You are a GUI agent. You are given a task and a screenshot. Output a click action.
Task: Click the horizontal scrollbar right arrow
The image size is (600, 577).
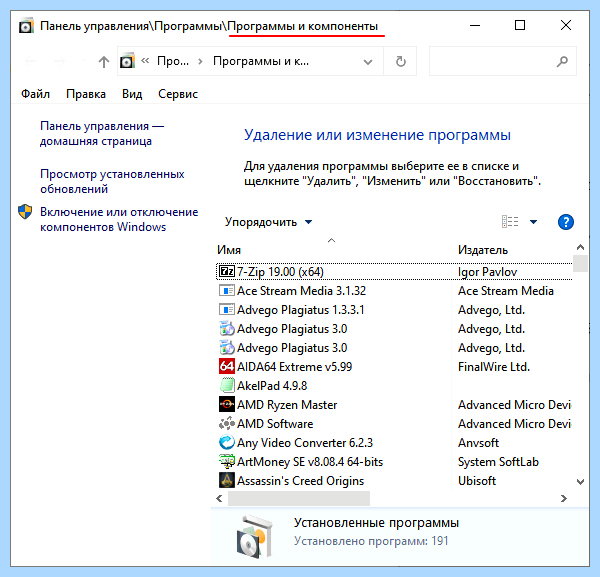click(x=564, y=499)
